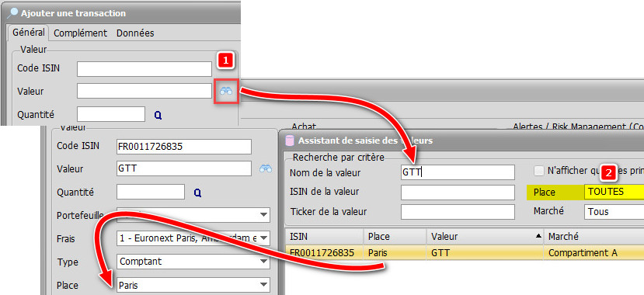Click the binoculars search icon beside the empty Valeur field

226,91
